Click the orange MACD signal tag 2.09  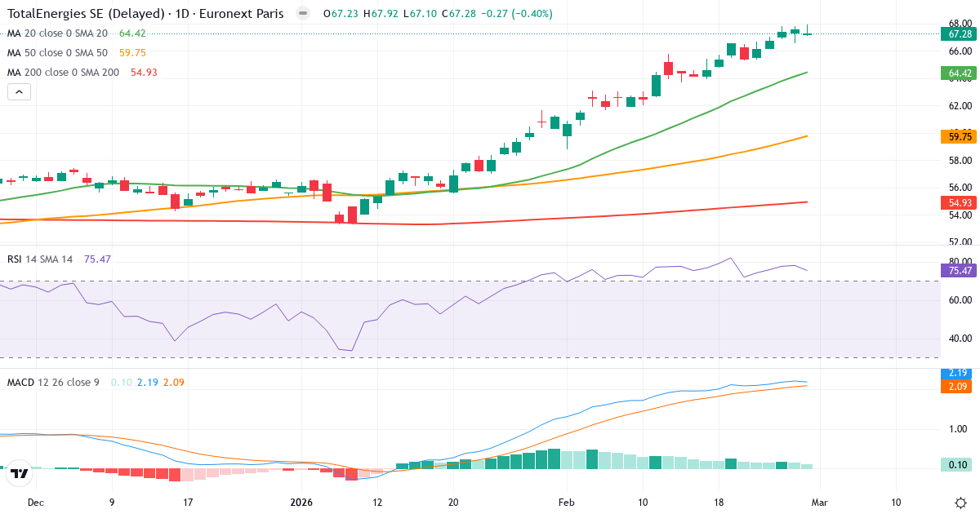(x=957, y=387)
